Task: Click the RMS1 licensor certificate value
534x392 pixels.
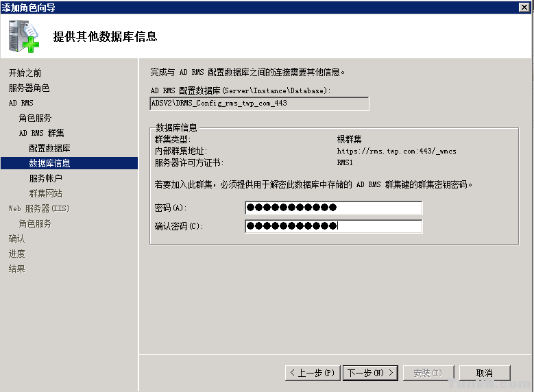Action: tap(345, 163)
